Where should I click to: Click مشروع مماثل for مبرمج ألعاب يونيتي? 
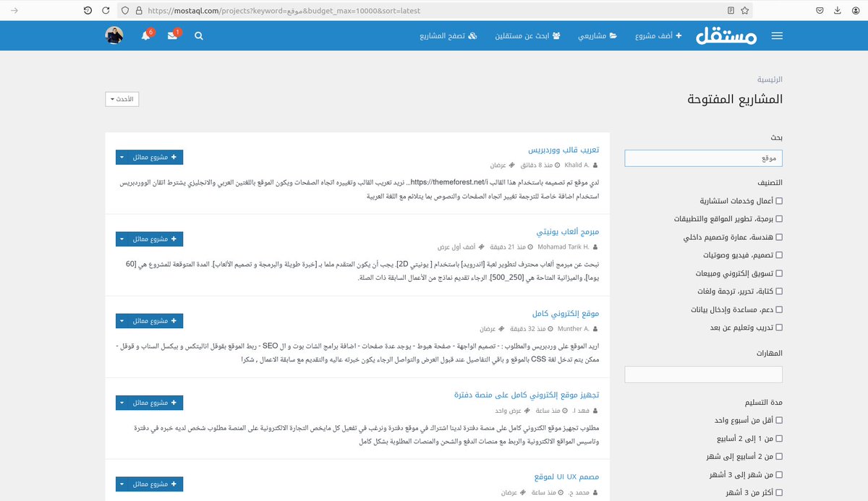155,239
